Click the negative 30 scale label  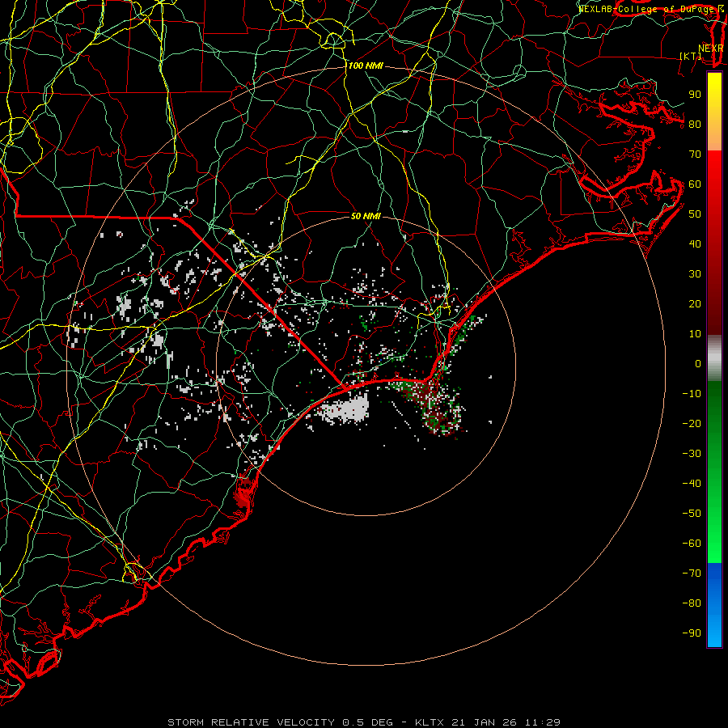(692, 454)
